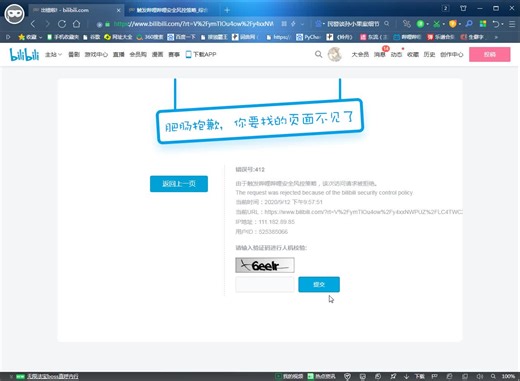The width and height of the screenshot is (520, 381).
Task: Click the green lock security icon
Action: 107,24
